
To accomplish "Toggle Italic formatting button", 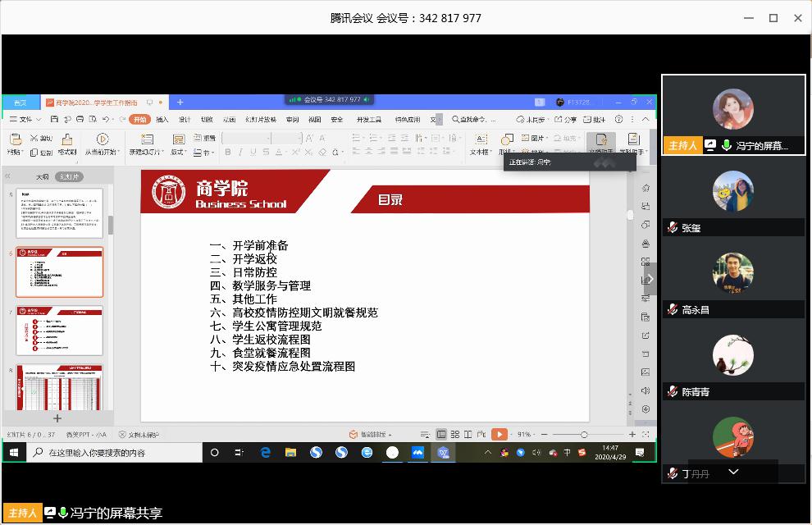I will (x=240, y=153).
